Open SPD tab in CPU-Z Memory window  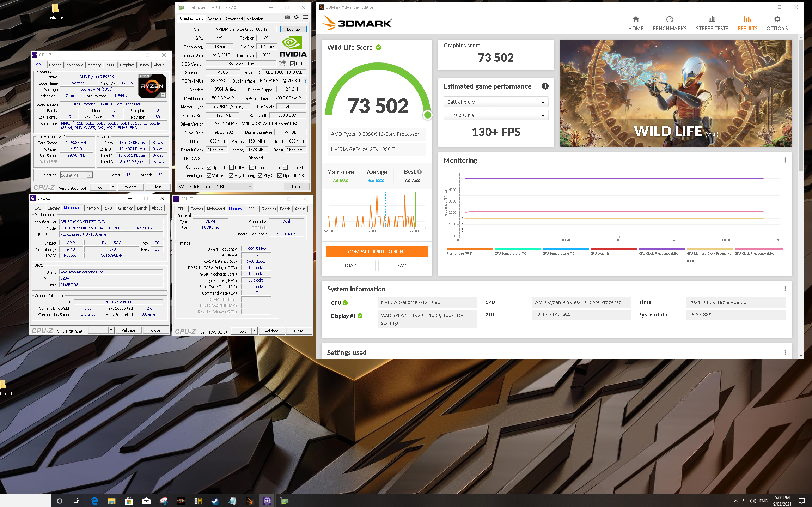point(251,209)
